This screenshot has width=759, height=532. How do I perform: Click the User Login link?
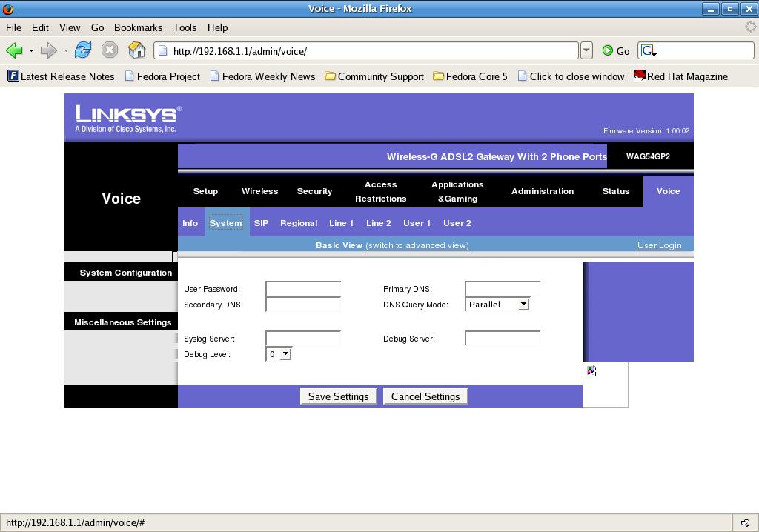(659, 245)
